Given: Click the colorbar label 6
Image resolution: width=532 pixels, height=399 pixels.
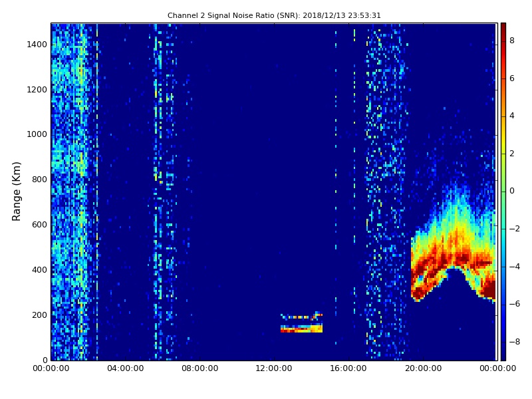Looking at the screenshot, I should 512,78.
